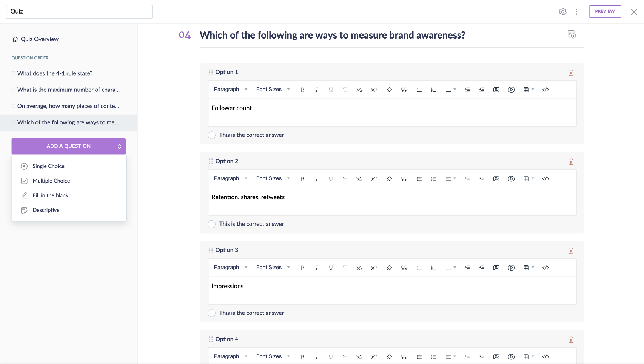Open quiz settings gear icon
Screen dimensions: 644x364
562,12
